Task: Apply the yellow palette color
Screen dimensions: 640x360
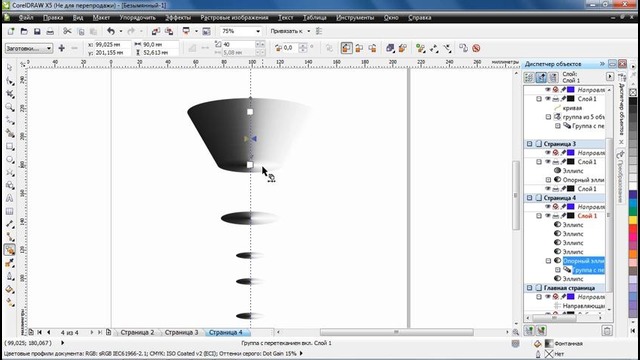Action: coord(633,220)
